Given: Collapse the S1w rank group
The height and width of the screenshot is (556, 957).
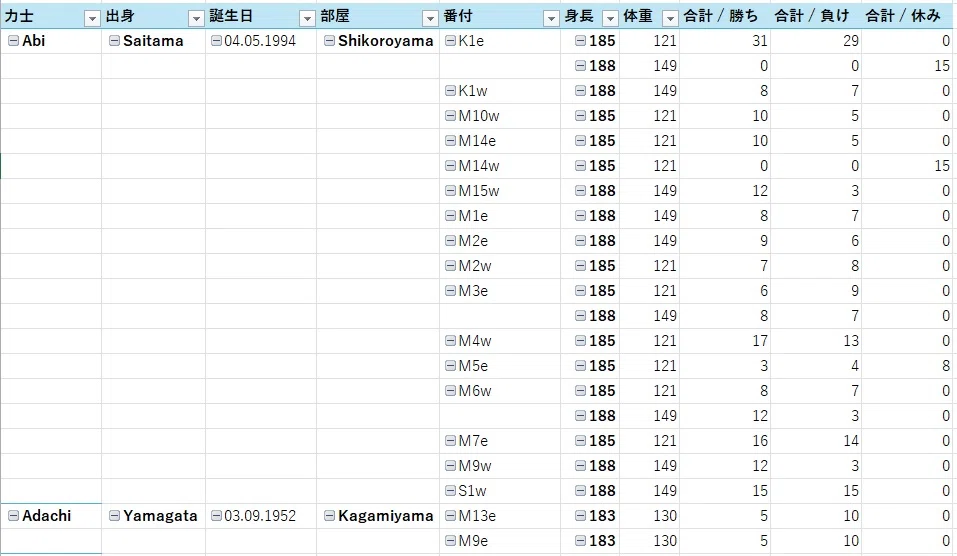Looking at the screenshot, I should pos(450,491).
